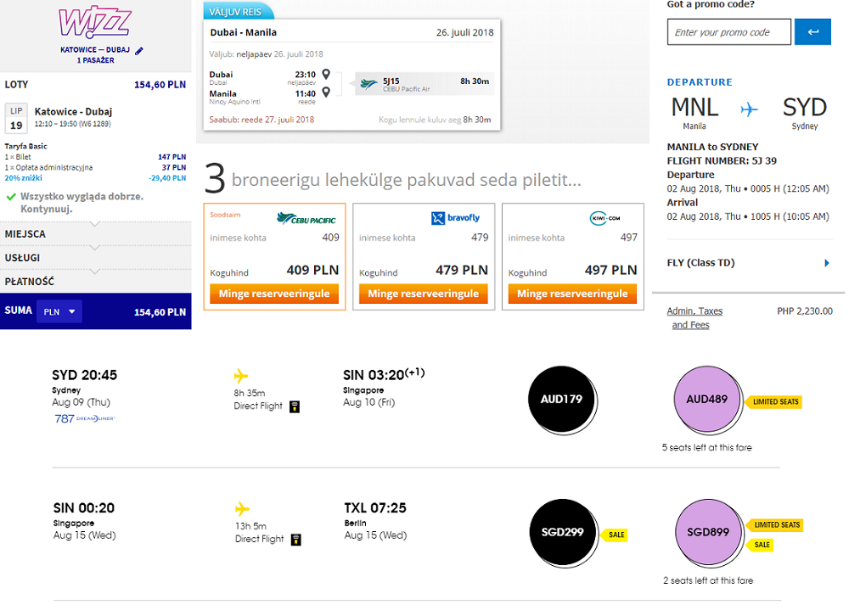Click the luggage icon beside SIN–TXL Direct Flight
Image resolution: width=849 pixels, height=616 pixels.
coord(295,540)
